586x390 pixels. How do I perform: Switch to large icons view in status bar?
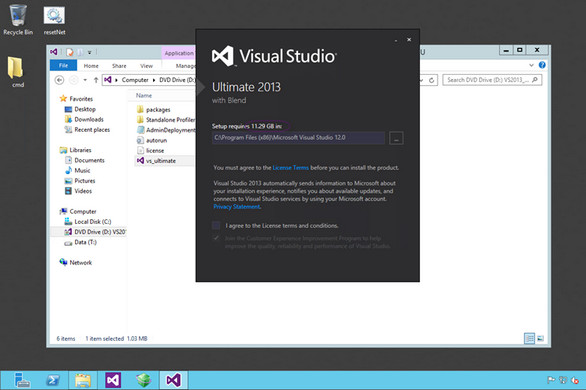point(540,339)
